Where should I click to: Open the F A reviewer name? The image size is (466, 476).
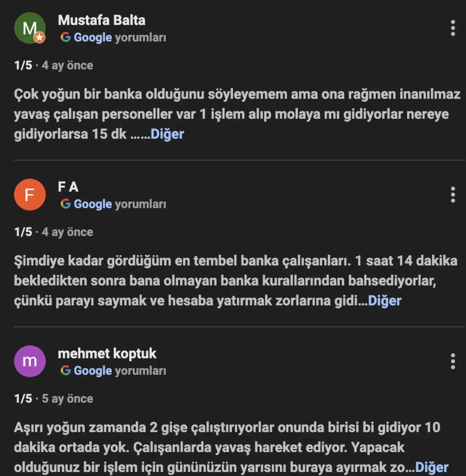coord(68,187)
